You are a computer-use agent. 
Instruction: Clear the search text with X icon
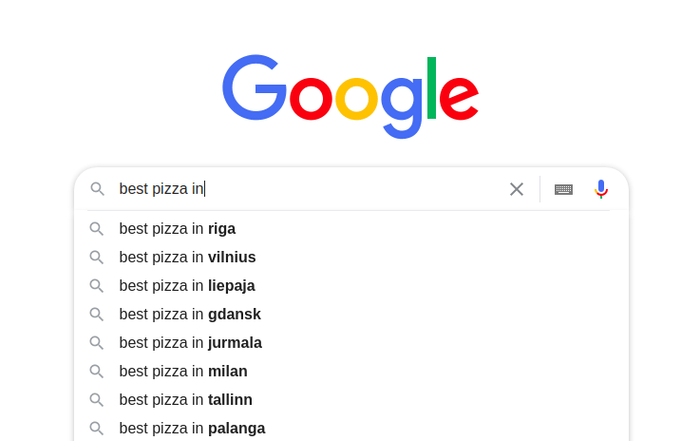[x=517, y=189]
